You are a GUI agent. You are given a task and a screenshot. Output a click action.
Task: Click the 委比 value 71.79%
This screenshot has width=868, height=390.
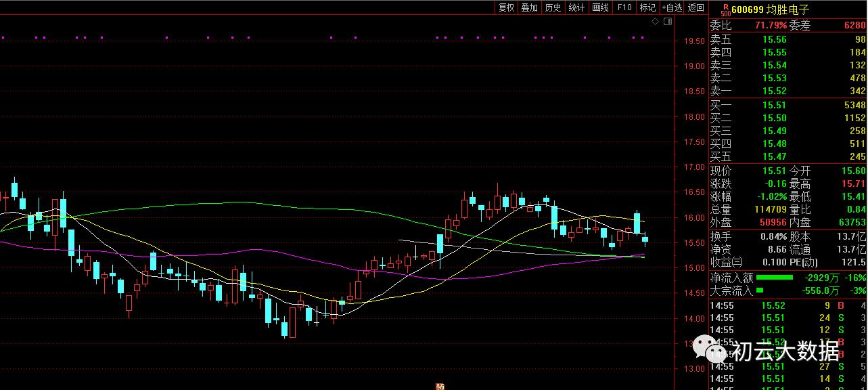point(771,26)
